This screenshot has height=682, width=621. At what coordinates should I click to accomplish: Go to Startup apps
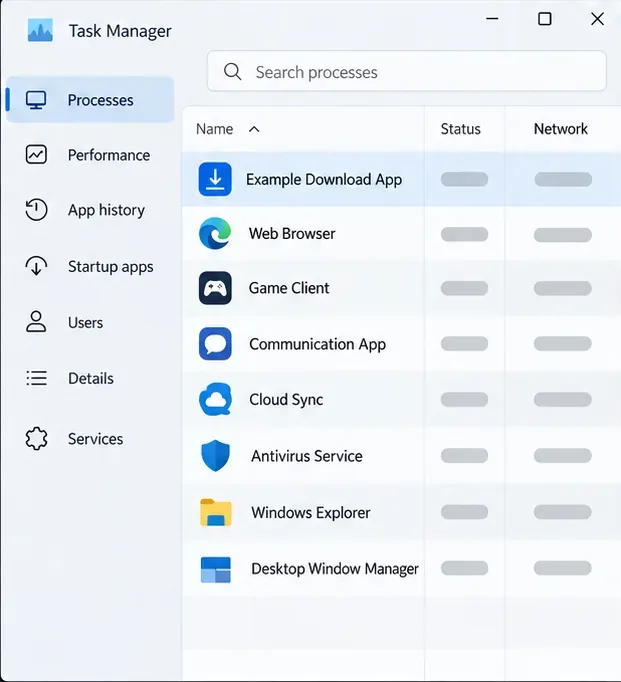[90, 266]
